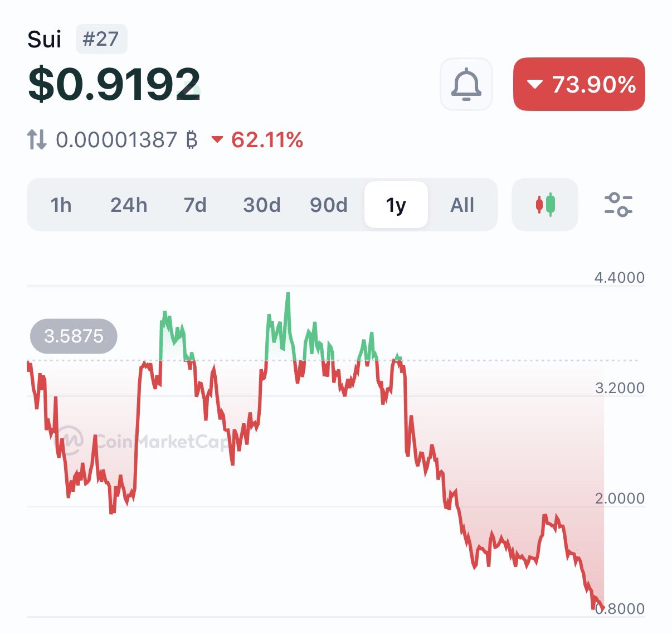Image resolution: width=672 pixels, height=634 pixels.
Task: Select the 30d timeframe
Action: click(x=262, y=205)
